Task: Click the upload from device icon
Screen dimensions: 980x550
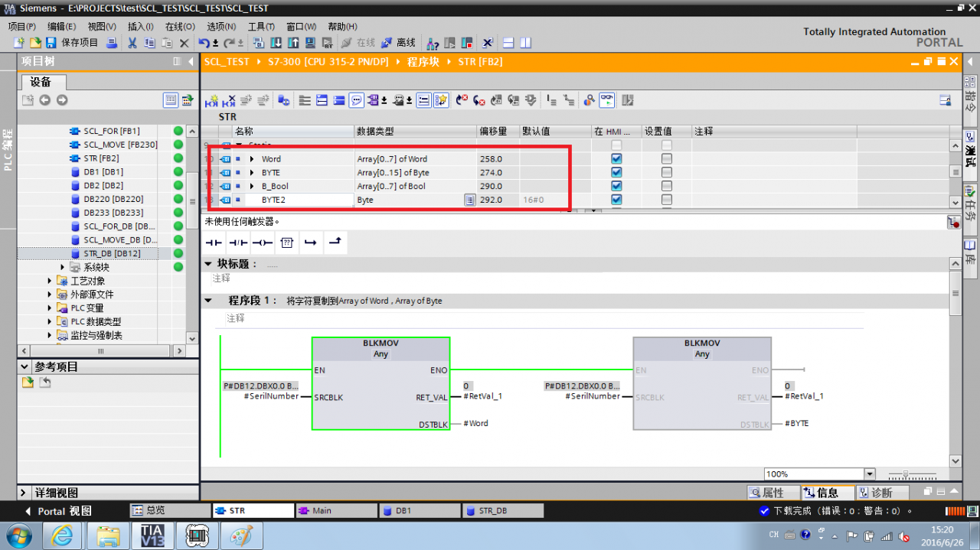Action: click(x=293, y=43)
